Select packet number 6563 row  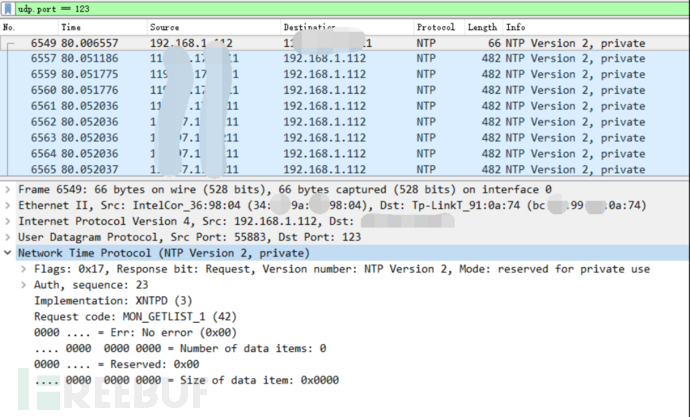click(345, 138)
